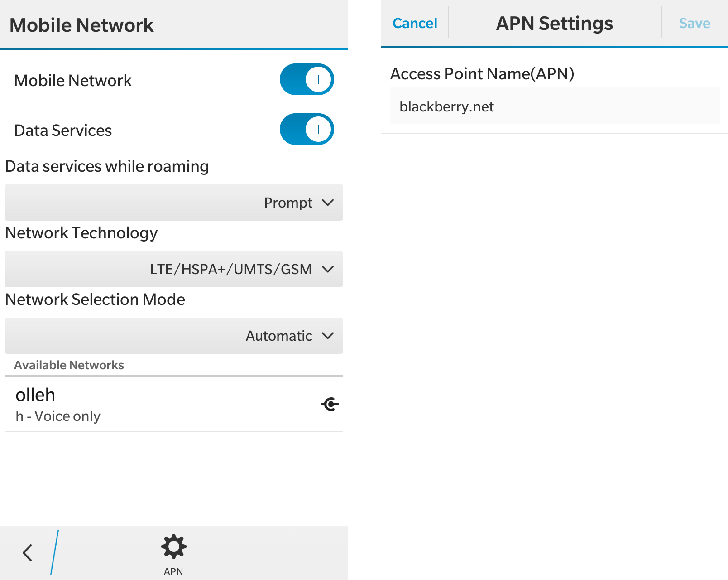The height and width of the screenshot is (580, 728).
Task: Click the Mobile Network page title
Action: pyautogui.click(x=81, y=25)
